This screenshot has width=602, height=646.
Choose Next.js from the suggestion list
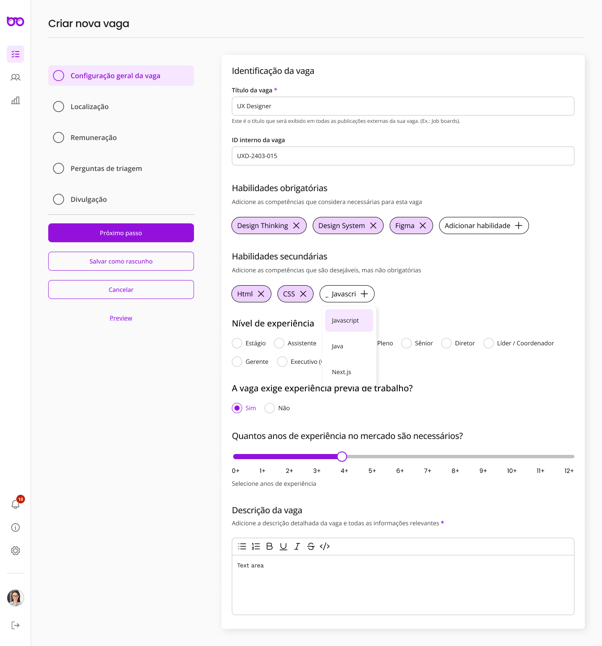coord(342,372)
